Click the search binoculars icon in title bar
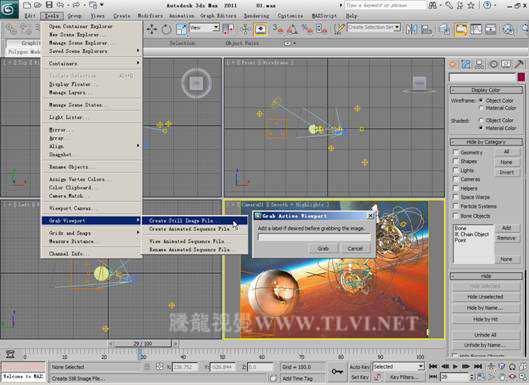 coord(433,5)
